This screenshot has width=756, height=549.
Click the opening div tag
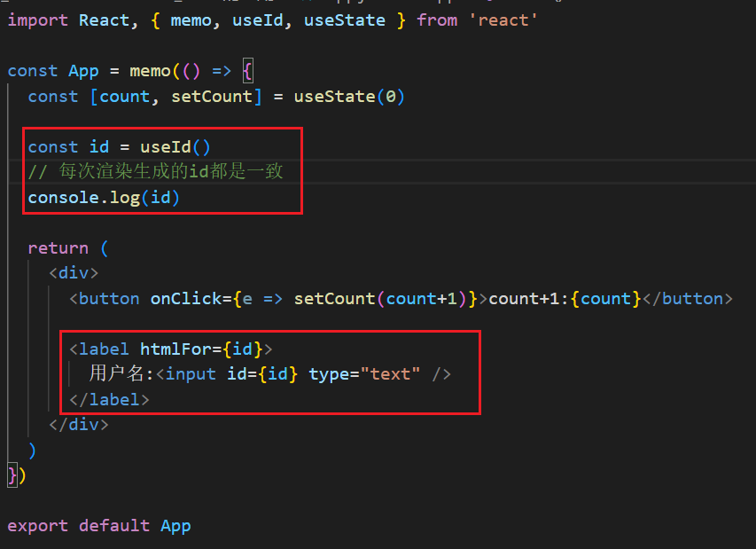pos(74,273)
